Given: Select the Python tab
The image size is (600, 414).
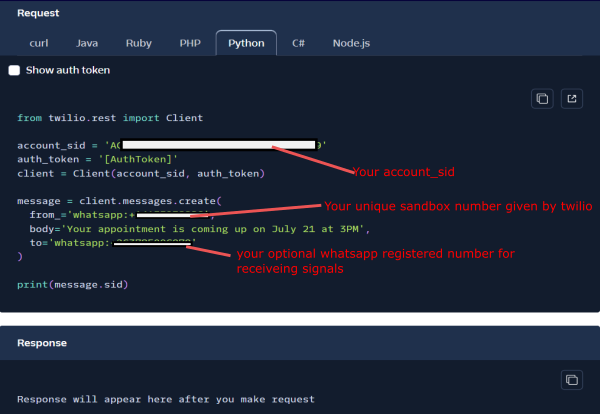Looking at the screenshot, I should point(246,43).
